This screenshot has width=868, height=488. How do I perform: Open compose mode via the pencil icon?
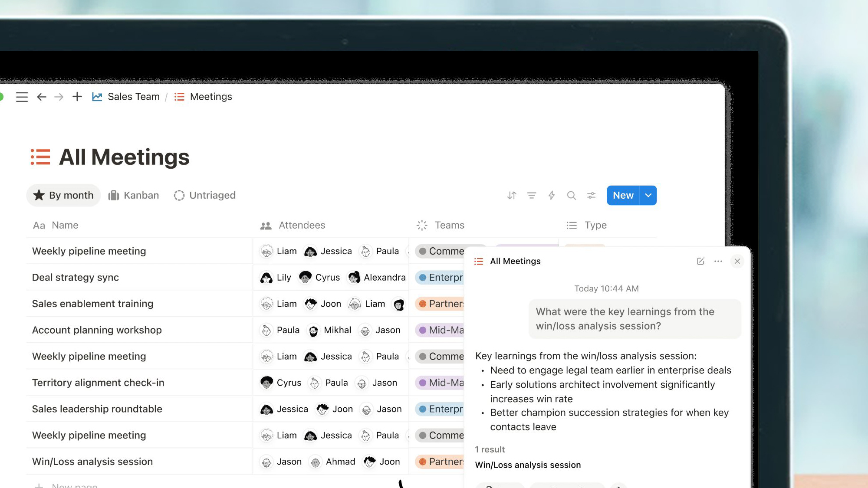pyautogui.click(x=700, y=261)
